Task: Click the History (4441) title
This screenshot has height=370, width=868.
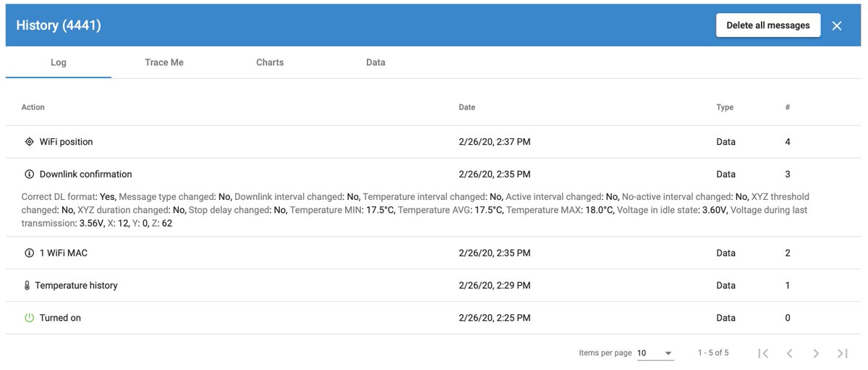Action: [x=59, y=25]
